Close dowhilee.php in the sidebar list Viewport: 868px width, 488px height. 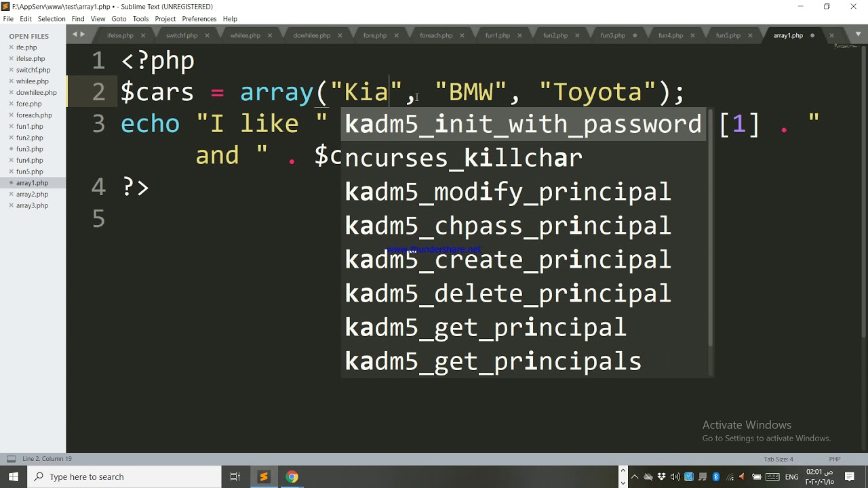click(x=11, y=93)
